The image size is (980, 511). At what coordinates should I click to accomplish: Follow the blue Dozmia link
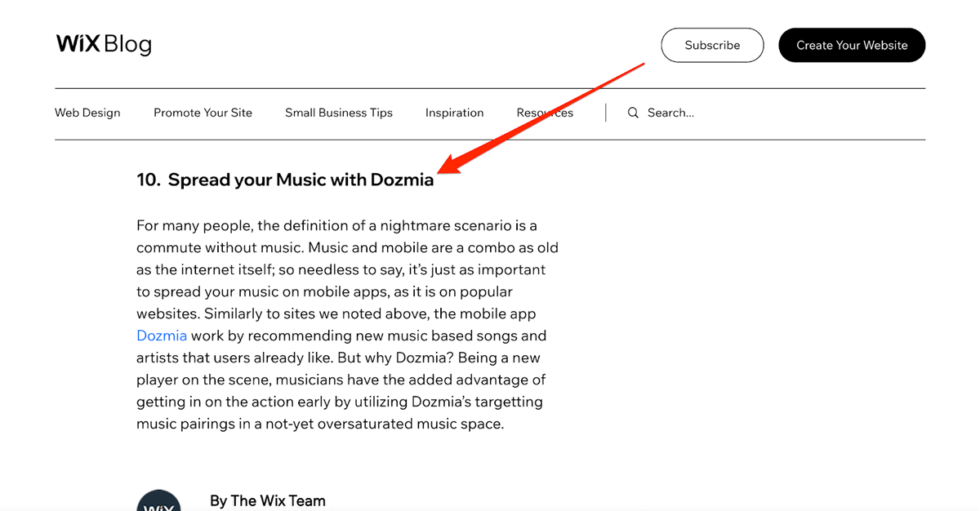tap(162, 335)
